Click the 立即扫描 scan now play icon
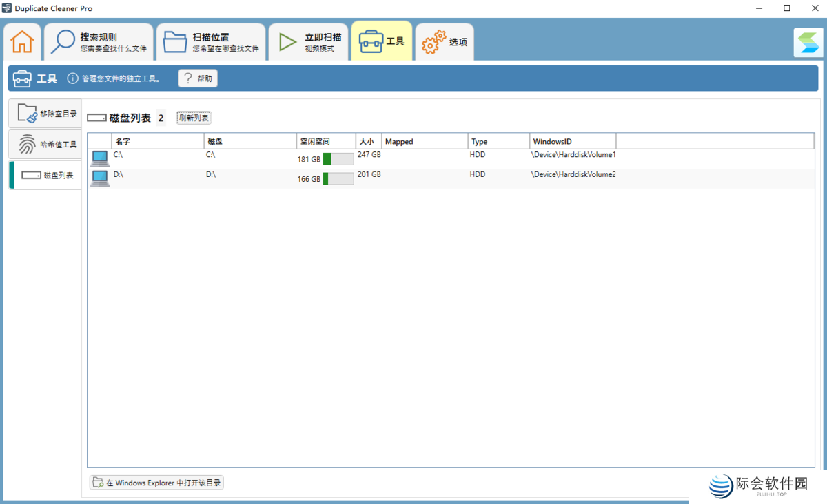The width and height of the screenshot is (827, 504). pyautogui.click(x=287, y=42)
